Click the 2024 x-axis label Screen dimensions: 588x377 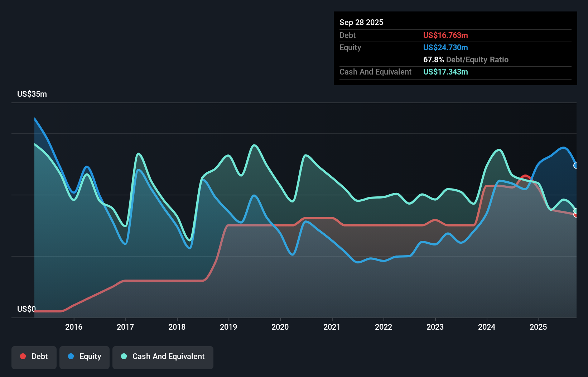[x=487, y=327]
